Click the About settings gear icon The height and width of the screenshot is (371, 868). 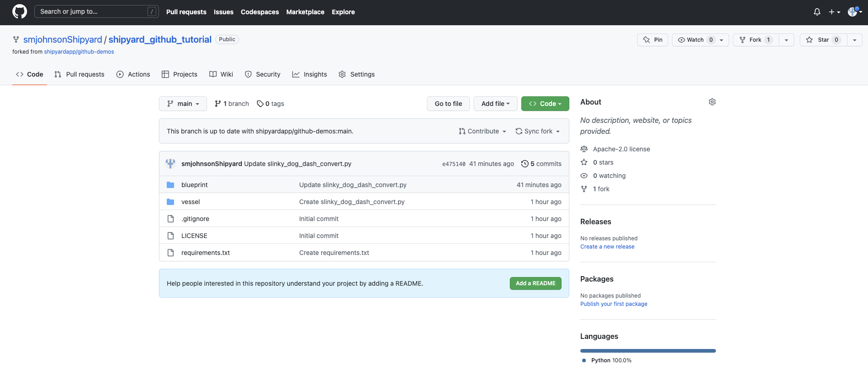pos(712,102)
